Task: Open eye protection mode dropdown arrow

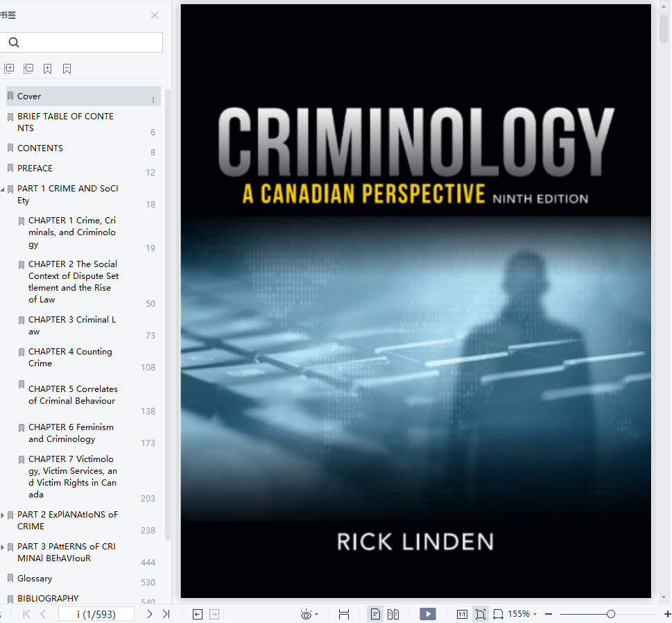Action: coord(317,615)
